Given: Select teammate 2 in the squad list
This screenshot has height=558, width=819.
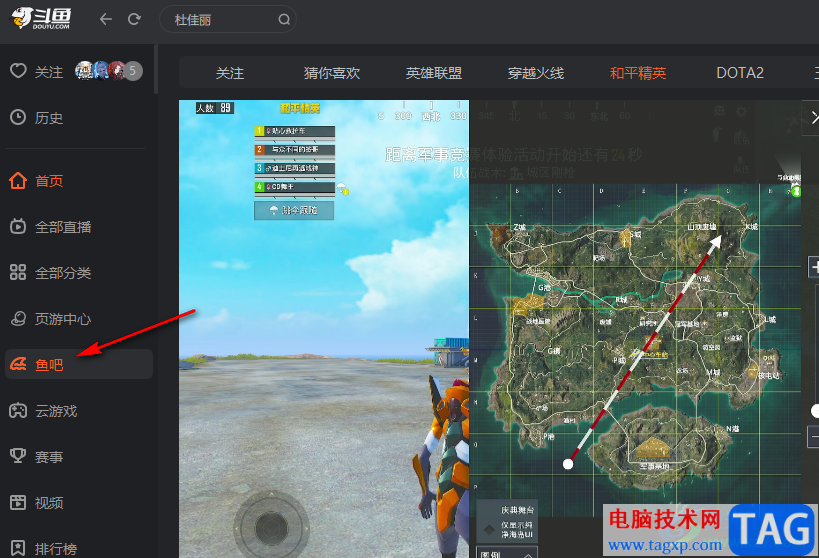Looking at the screenshot, I should pos(295,150).
